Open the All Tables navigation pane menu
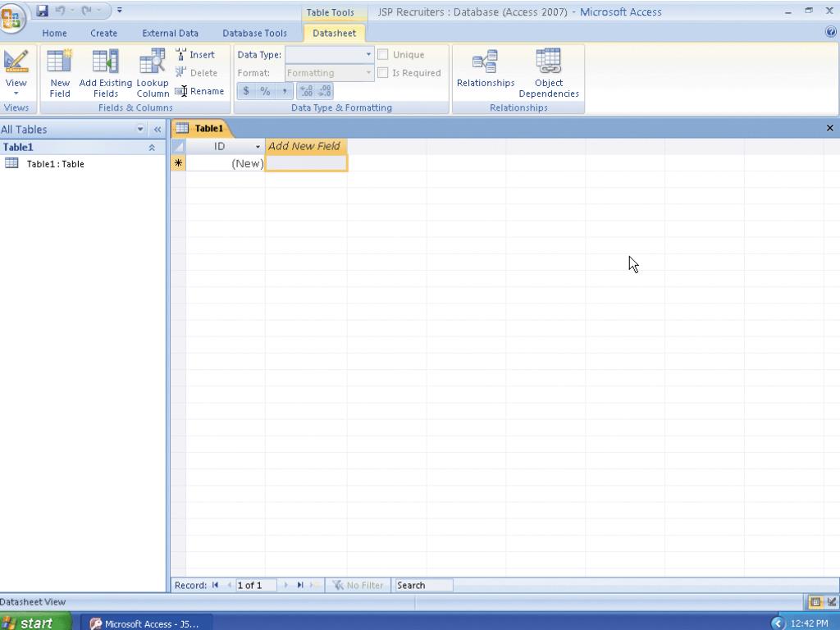This screenshot has width=840, height=630. click(x=140, y=129)
